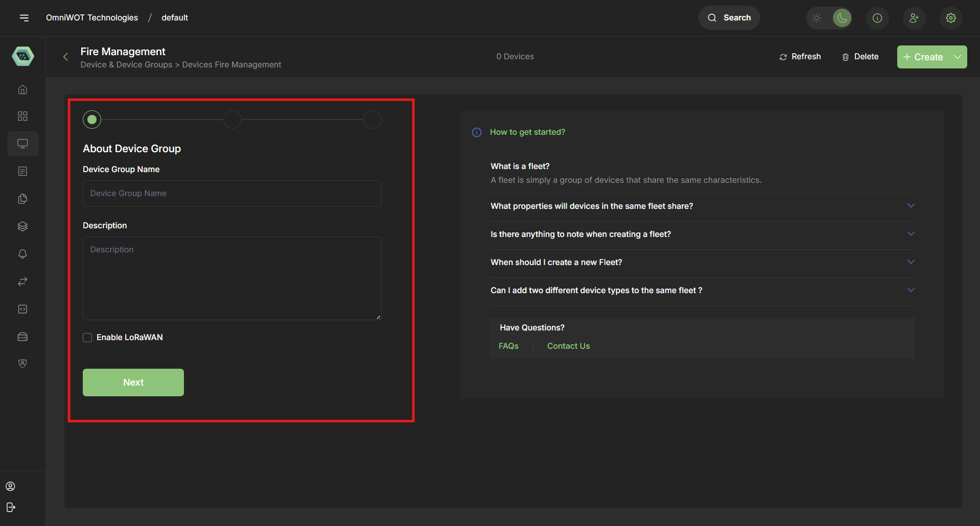Click the info icon in the top bar
This screenshot has height=526, width=980.
877,18
